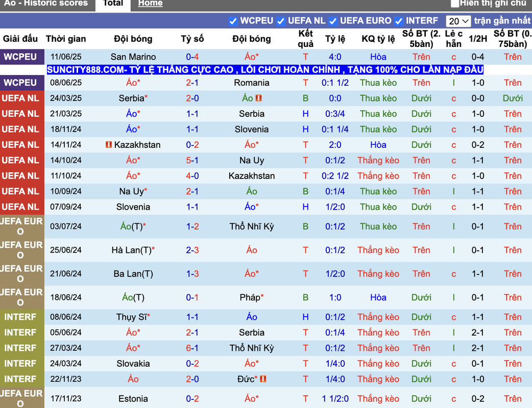The image size is (532, 408).
Task: Open score 6-1 of Áo vs Thổ Nhĩ Kỳ
Action: pos(192,348)
